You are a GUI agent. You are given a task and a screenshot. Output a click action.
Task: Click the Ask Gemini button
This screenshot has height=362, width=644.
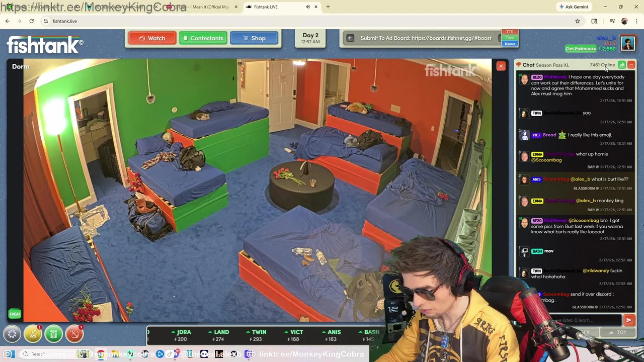[573, 7]
